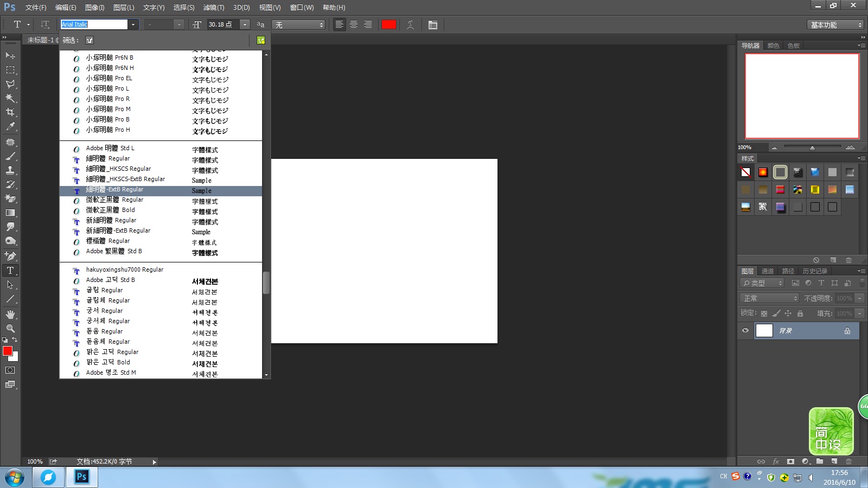This screenshot has width=868, height=488.
Task: Select the Hand tool
Action: 10,314
